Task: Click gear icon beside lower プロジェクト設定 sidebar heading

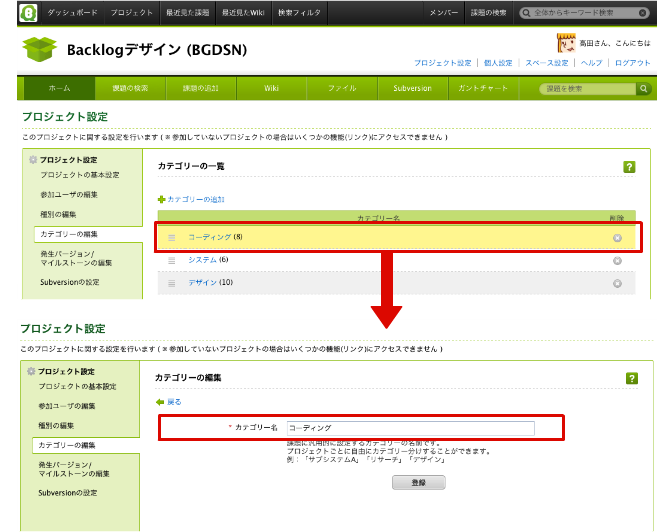Action: click(31, 371)
